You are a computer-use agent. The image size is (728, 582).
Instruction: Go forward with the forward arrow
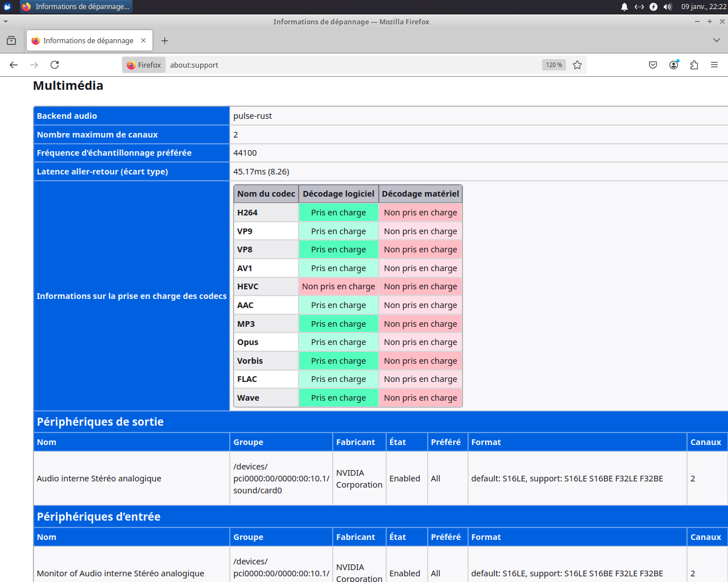[x=34, y=65]
